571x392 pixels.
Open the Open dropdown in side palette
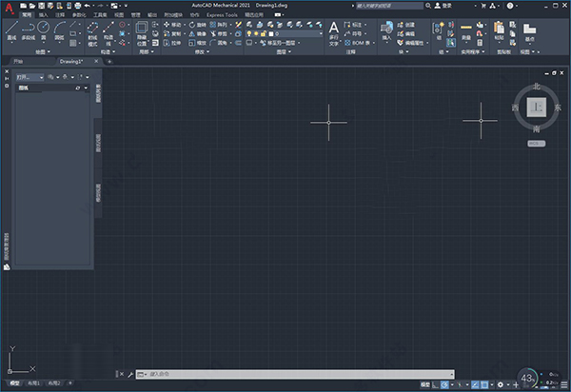[x=30, y=77]
